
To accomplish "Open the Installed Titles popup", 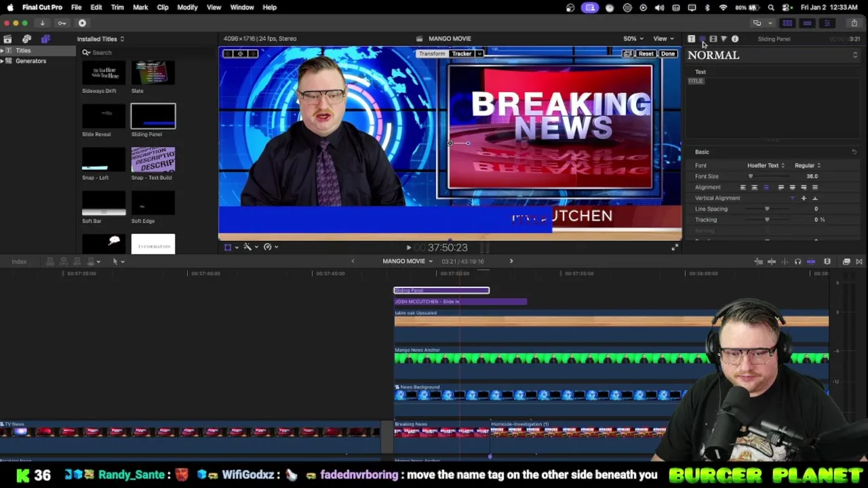I will [x=100, y=39].
